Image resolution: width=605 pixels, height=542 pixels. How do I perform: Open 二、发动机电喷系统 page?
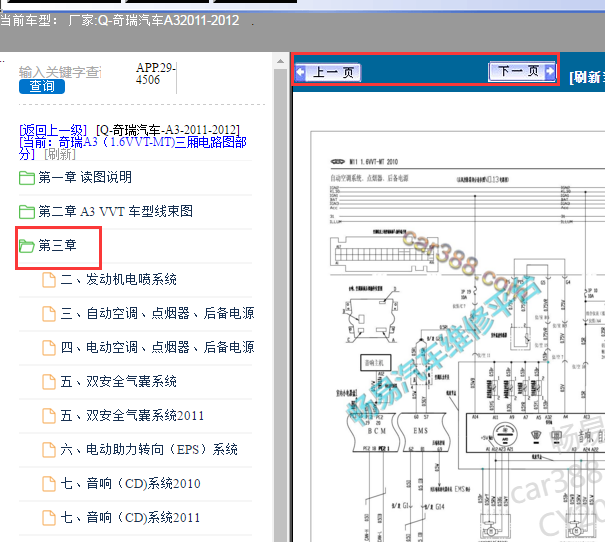coord(118,279)
